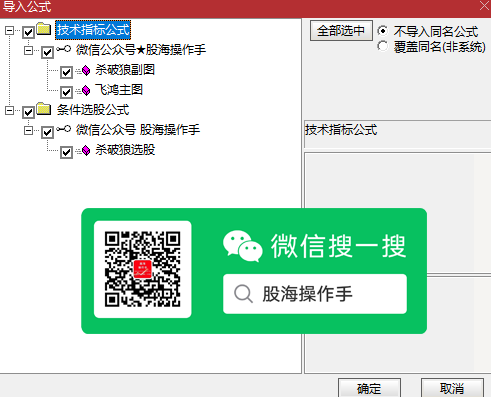Image resolution: width=491 pixels, height=397 pixels.
Task: Uncheck the 条件选股公式 checkbox
Action: [28, 112]
